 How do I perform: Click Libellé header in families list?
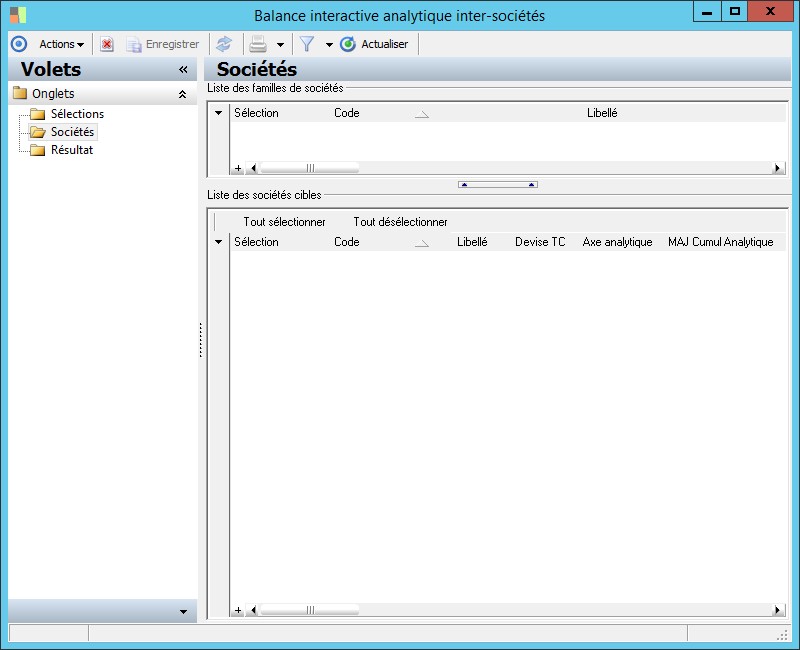click(602, 113)
